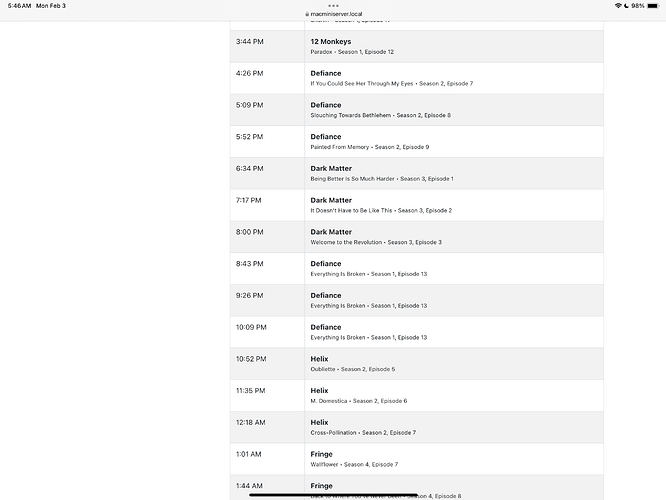Tap the home indicator bar at bottom
Image resolution: width=666 pixels, height=500 pixels.
coord(333,493)
